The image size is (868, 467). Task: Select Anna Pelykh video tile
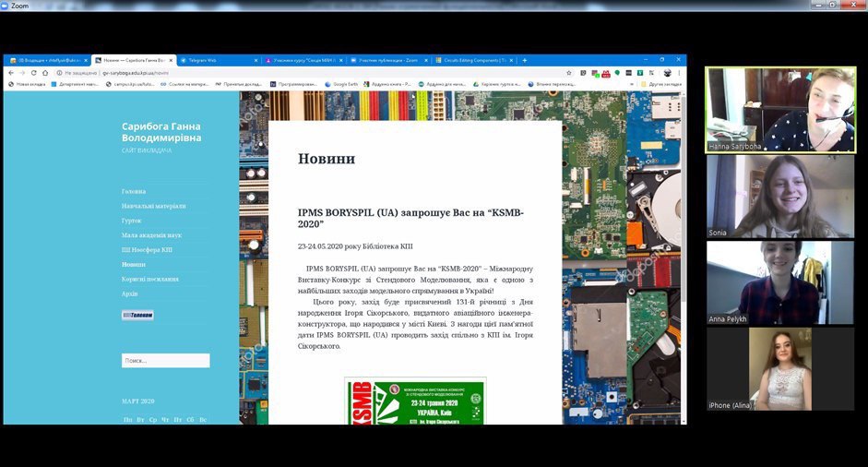click(x=780, y=282)
